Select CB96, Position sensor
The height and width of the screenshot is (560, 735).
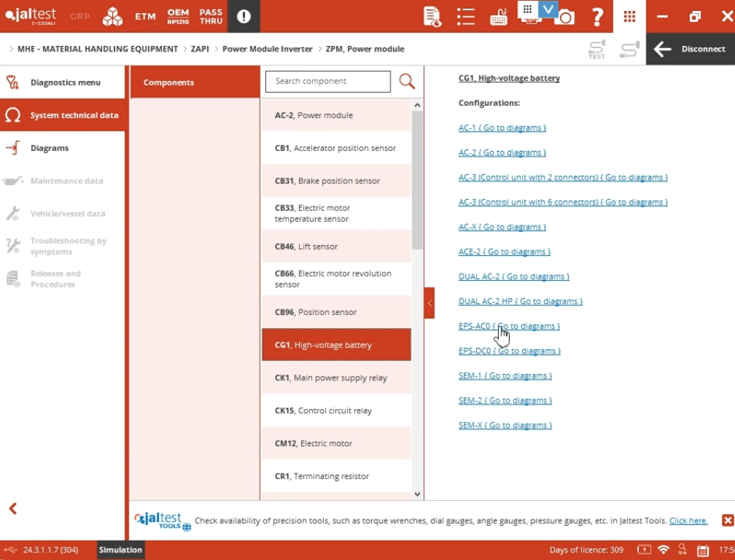click(336, 312)
